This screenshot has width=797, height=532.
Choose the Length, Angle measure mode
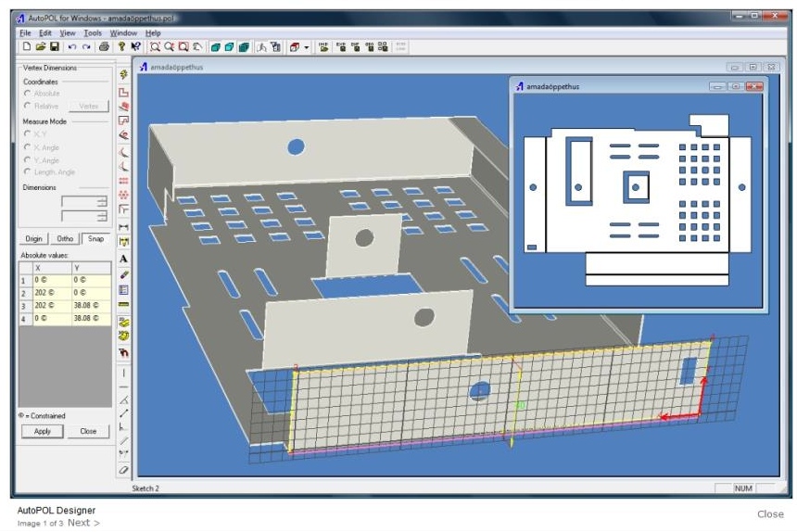[x=27, y=172]
